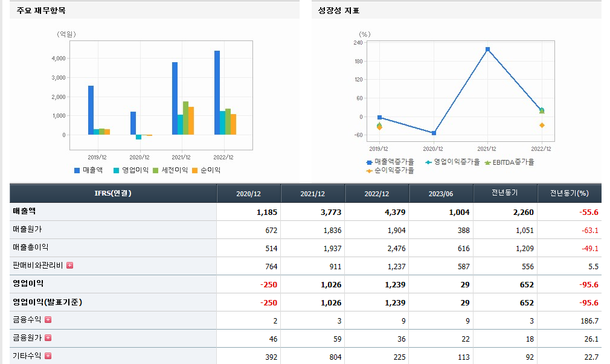The width and height of the screenshot is (610, 364).
Task: Click the teal 영업이익 legend swatch
Action: [116, 170]
